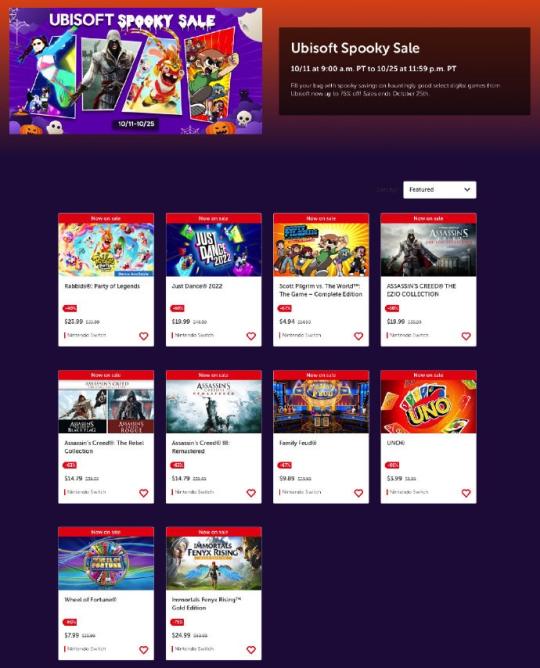Expand sort options using the chevron arrow
Viewport: 540px width, 668px height.
click(x=467, y=190)
